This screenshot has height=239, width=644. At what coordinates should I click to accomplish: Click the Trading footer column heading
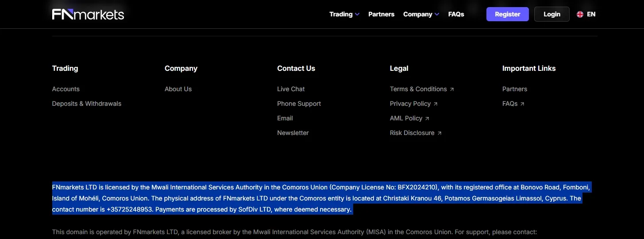click(65, 68)
